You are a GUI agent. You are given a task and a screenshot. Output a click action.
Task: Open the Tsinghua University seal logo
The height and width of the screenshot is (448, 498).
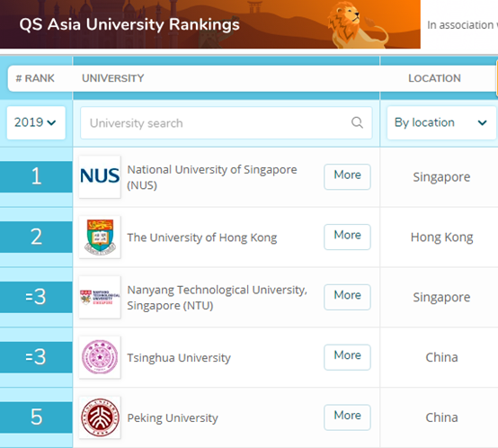(100, 357)
